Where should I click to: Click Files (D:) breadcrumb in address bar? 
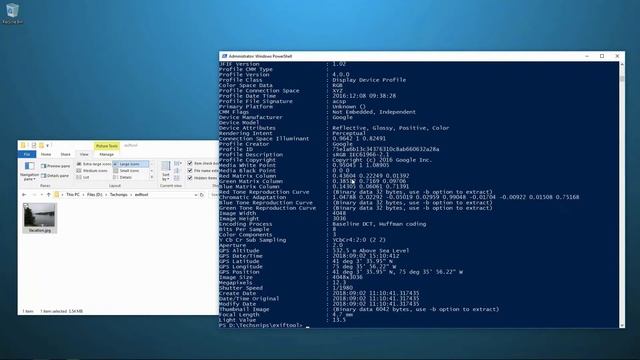pyautogui.click(x=95, y=195)
